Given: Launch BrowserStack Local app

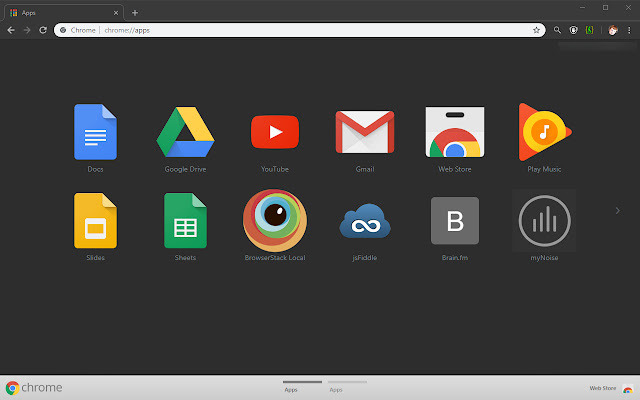Looking at the screenshot, I should (x=275, y=220).
